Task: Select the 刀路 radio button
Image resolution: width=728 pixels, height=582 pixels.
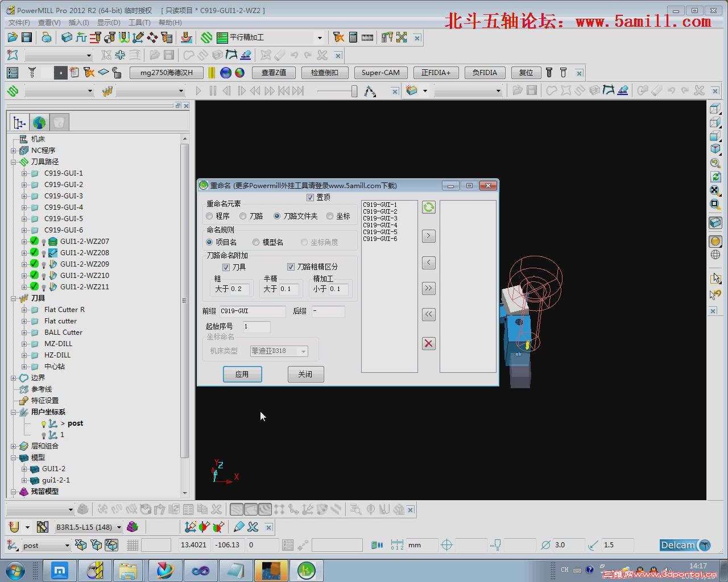Action: (x=243, y=216)
